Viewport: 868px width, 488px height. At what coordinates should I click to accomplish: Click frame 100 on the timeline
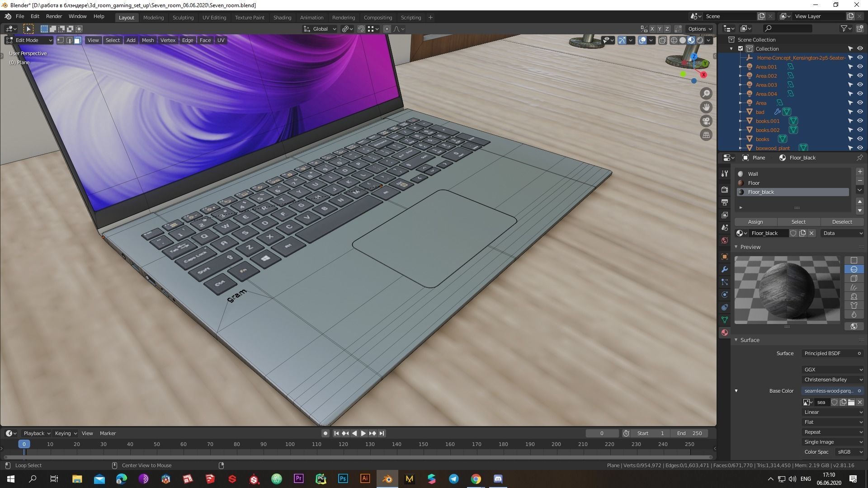pos(290,445)
